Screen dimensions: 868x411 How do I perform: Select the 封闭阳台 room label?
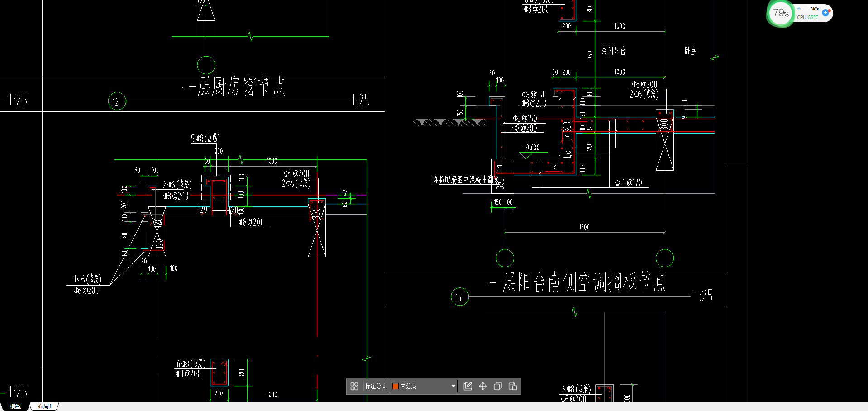[x=614, y=51]
